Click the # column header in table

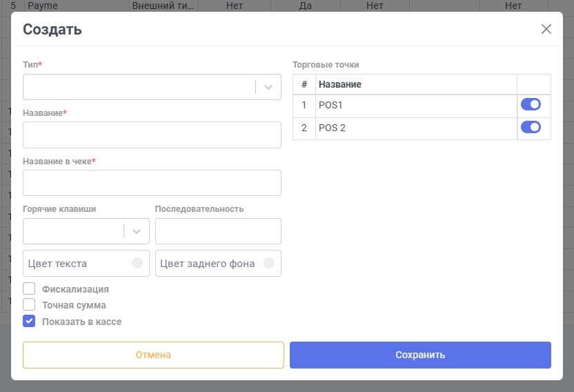[x=304, y=84]
